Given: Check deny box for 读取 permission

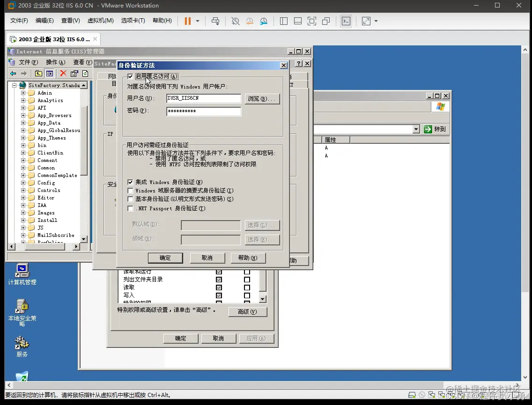Looking at the screenshot, I should (247, 287).
